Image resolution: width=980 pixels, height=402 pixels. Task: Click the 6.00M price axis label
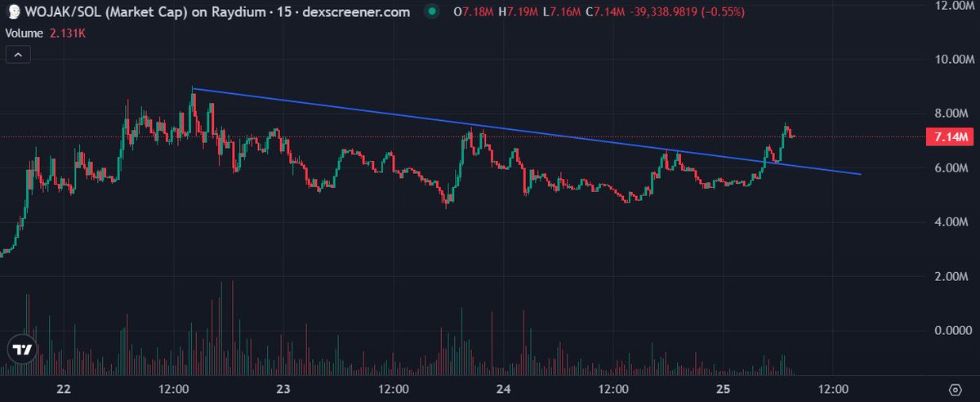coord(951,168)
